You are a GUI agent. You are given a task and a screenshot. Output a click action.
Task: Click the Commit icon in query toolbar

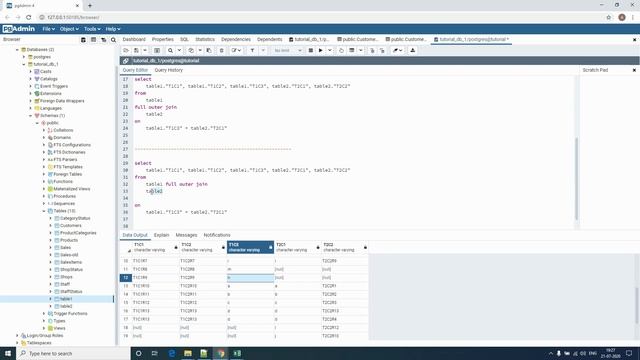pos(372,50)
